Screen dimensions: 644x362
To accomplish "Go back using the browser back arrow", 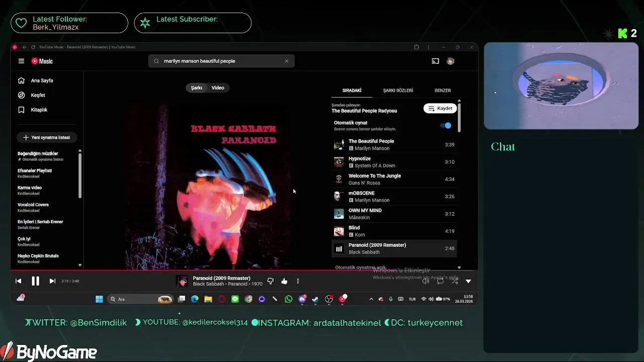I will point(24,47).
